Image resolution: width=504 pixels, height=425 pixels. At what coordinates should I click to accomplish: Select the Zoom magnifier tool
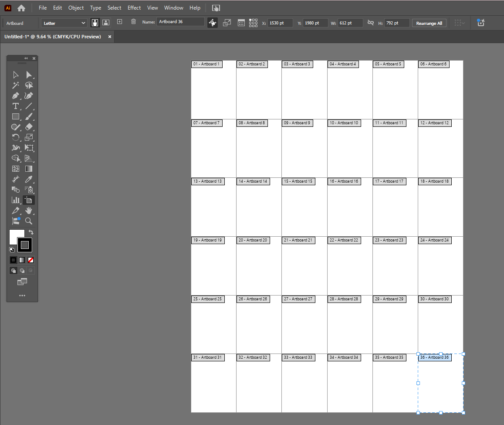tap(29, 221)
